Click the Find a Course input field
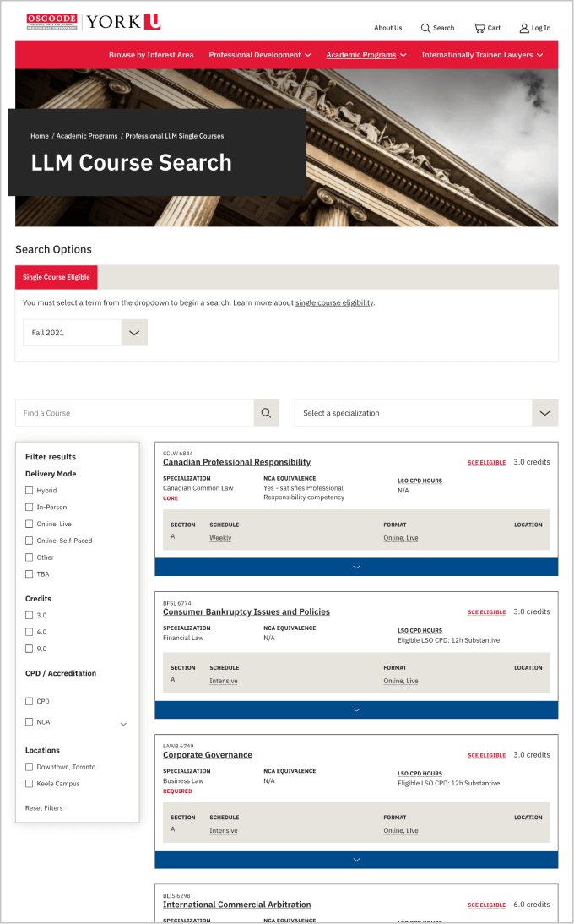 [x=134, y=413]
